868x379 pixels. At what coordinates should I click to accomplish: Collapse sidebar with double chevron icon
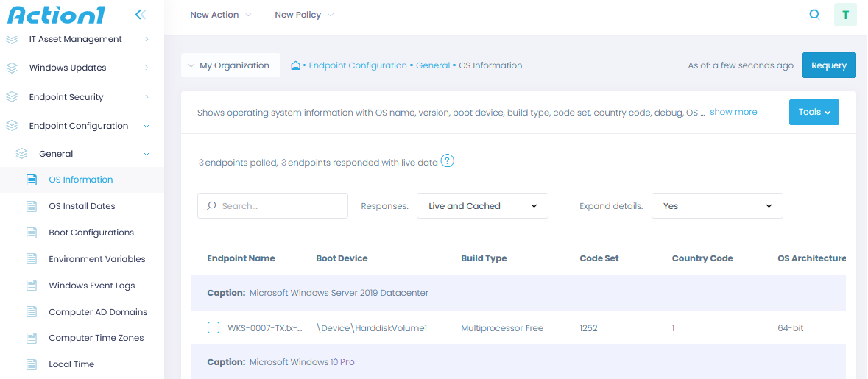tap(141, 15)
